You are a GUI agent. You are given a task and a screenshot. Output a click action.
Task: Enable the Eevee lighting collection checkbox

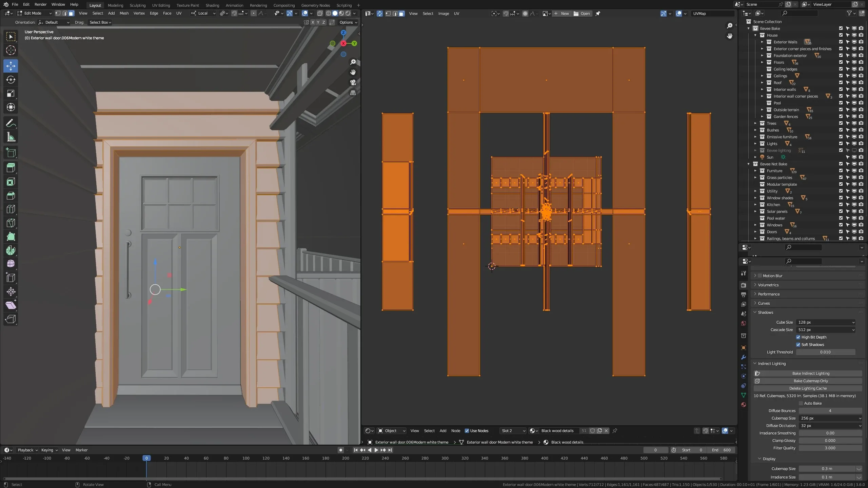click(841, 150)
